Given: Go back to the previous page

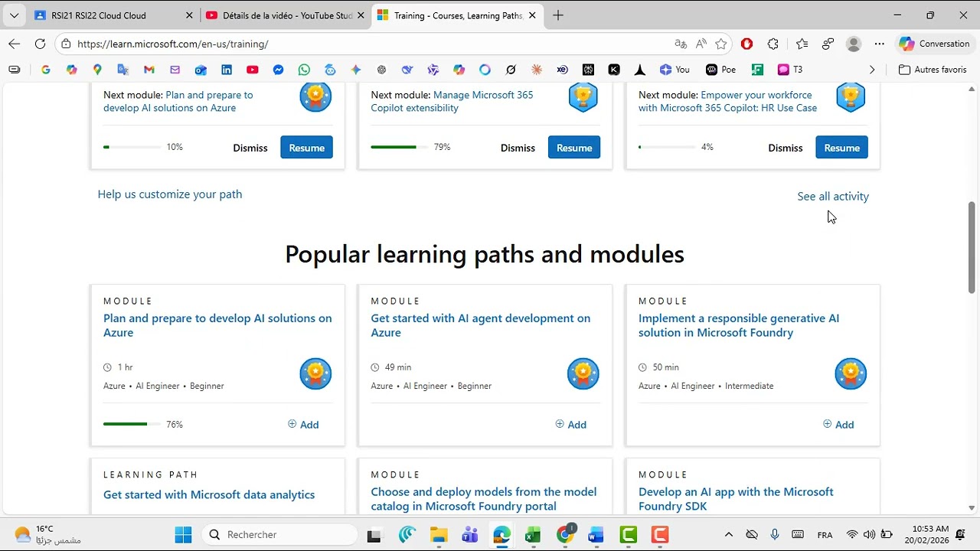Looking at the screenshot, I should (14, 44).
